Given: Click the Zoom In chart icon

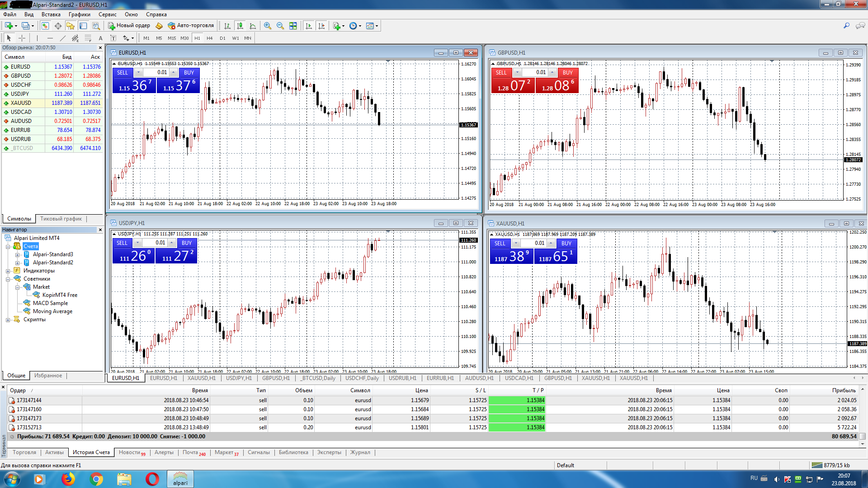Looking at the screenshot, I should point(268,26).
